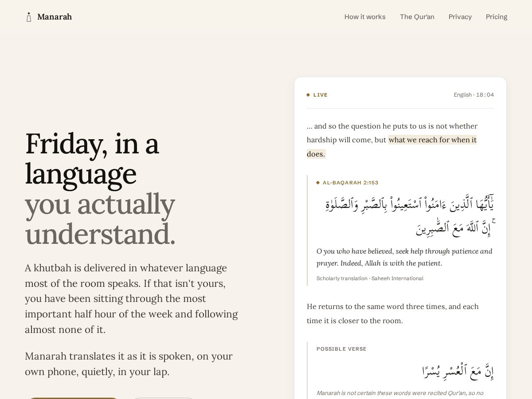Click the headline 'Friday, in a language'

click(x=92, y=158)
